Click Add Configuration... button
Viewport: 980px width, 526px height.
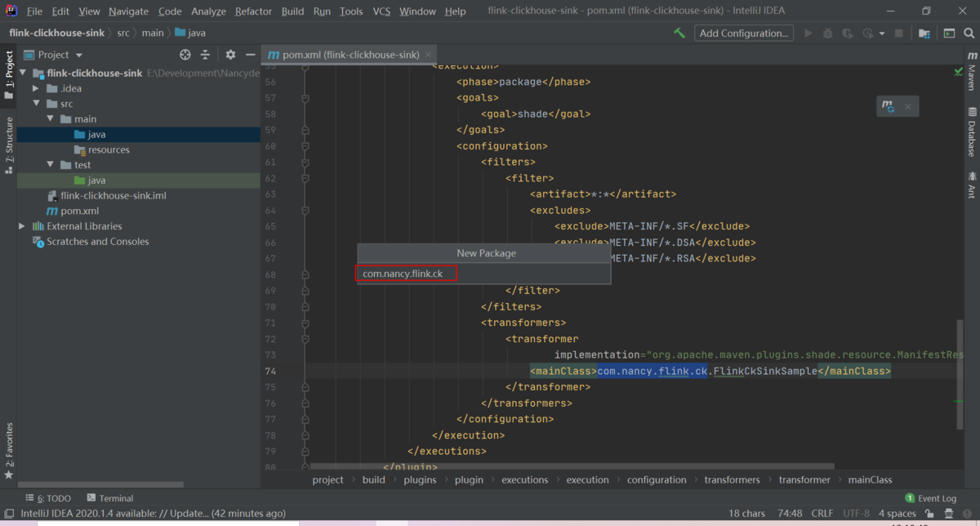pyautogui.click(x=744, y=33)
